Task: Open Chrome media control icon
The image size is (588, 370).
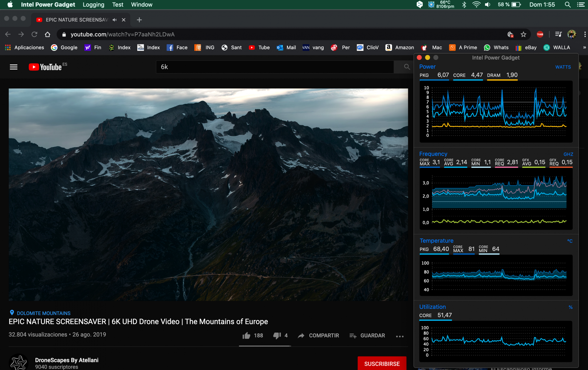Action: pyautogui.click(x=558, y=34)
